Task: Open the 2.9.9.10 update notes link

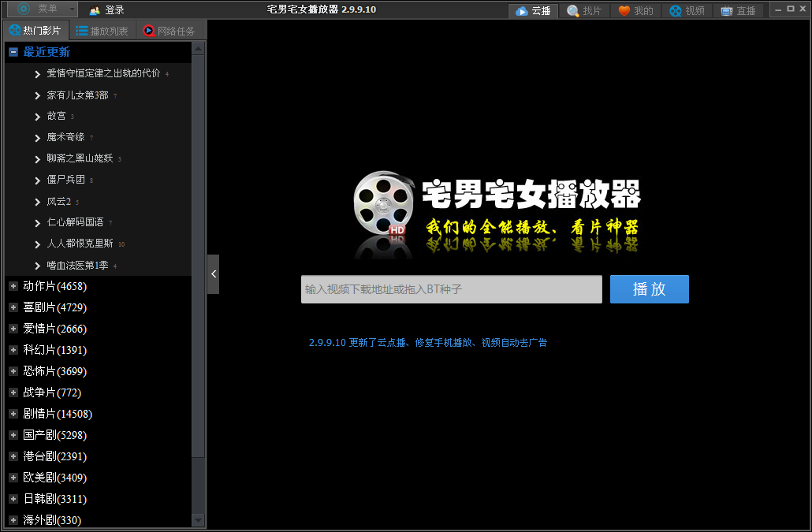Action: point(427,343)
